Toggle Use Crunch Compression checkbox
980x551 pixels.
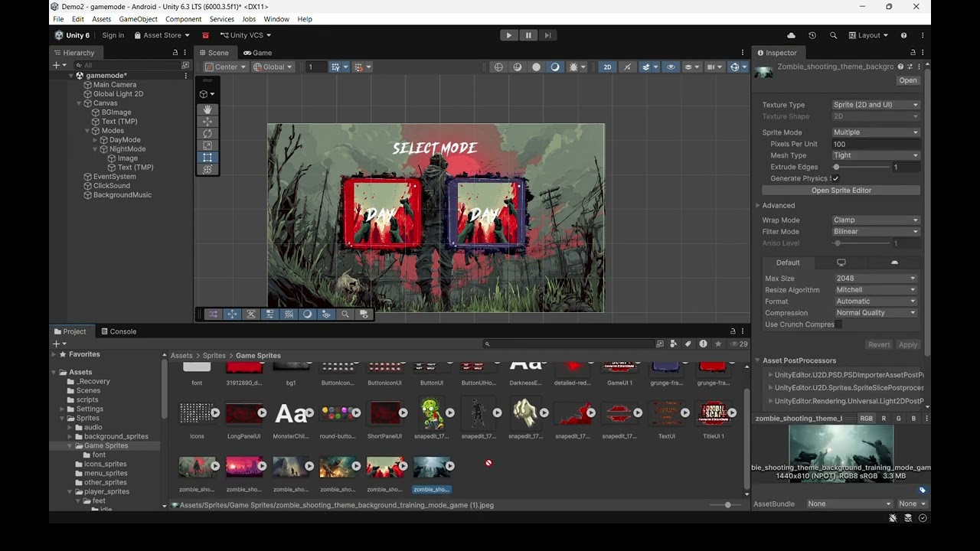tap(838, 324)
